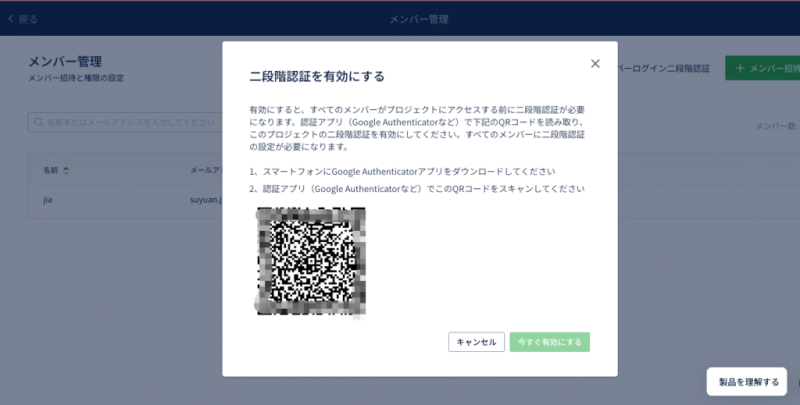The height and width of the screenshot is (405, 800).
Task: Click the キャンセル button
Action: tap(476, 342)
